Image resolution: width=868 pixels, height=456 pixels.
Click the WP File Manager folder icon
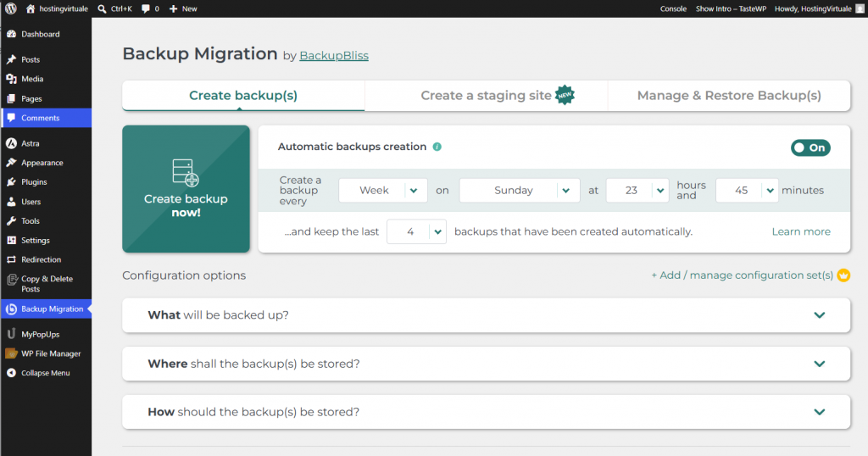pyautogui.click(x=12, y=353)
